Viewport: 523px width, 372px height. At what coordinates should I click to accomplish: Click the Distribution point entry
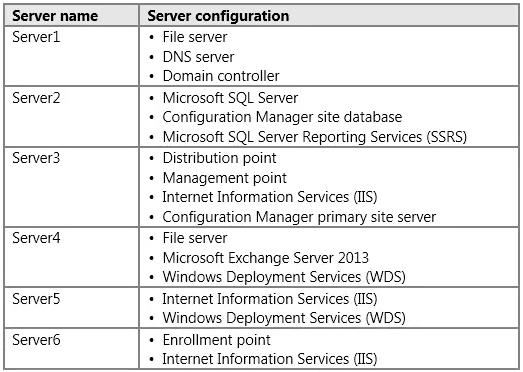coord(219,158)
